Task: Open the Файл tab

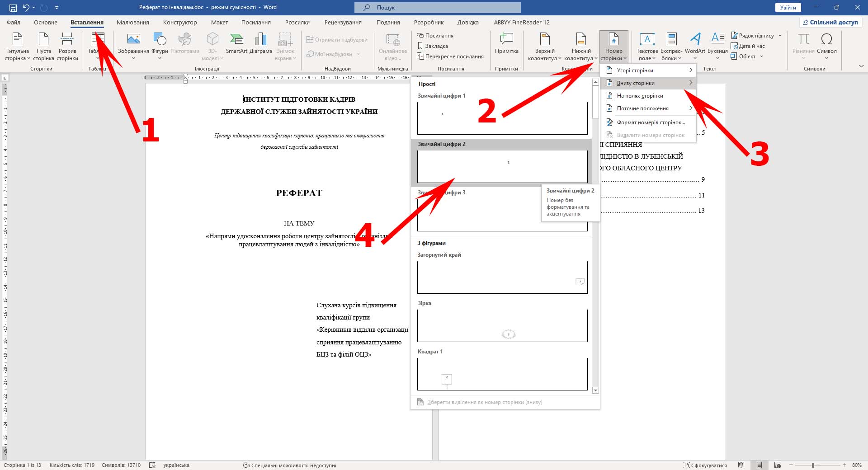Action: coord(14,22)
